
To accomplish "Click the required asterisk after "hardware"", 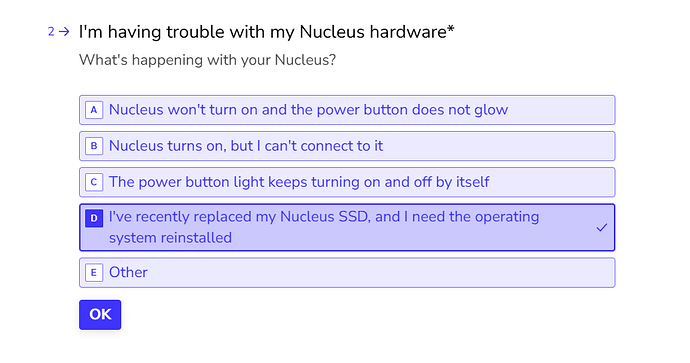I will [x=451, y=29].
